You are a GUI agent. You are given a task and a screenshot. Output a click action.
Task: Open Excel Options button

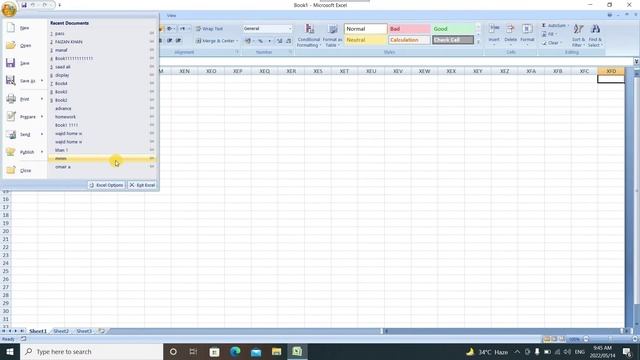(x=106, y=185)
